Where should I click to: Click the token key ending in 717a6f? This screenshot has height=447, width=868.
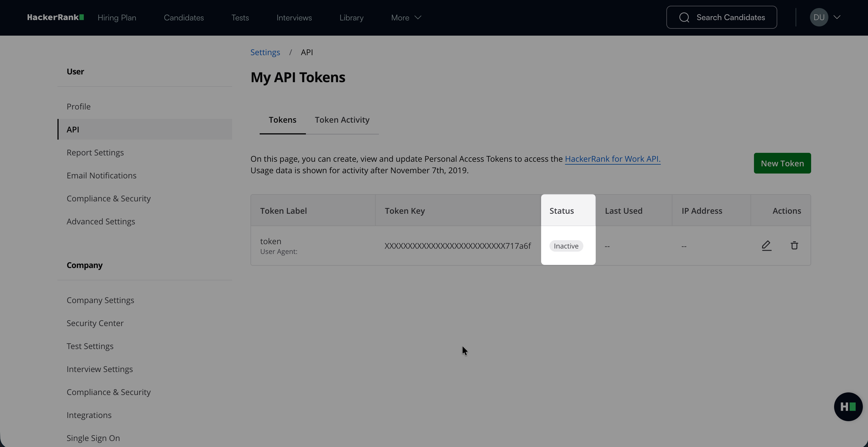tap(458, 246)
